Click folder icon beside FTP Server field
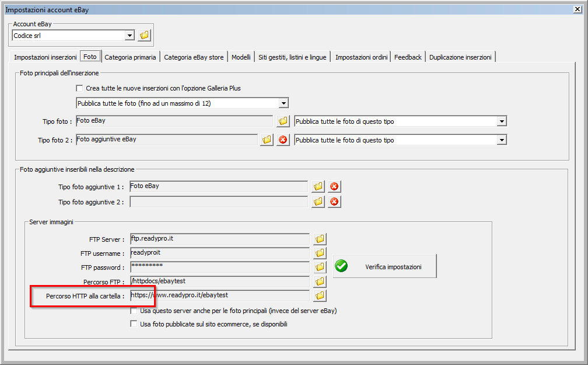 pos(320,239)
